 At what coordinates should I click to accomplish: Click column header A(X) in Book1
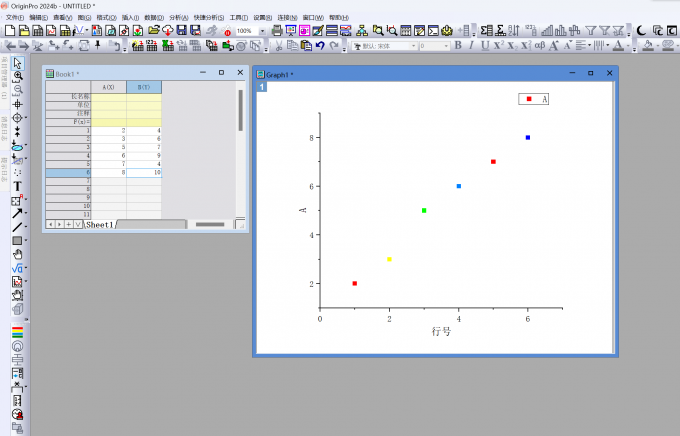point(108,87)
